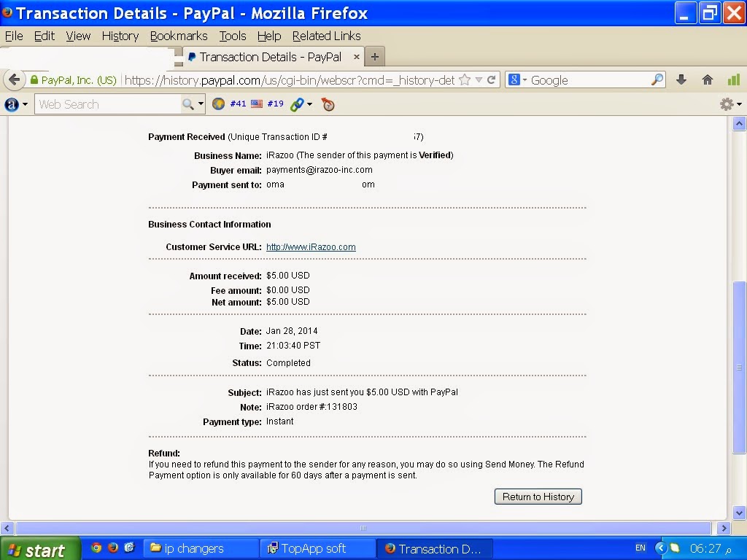Open the http://www.iRazoo.com link

tap(311, 247)
